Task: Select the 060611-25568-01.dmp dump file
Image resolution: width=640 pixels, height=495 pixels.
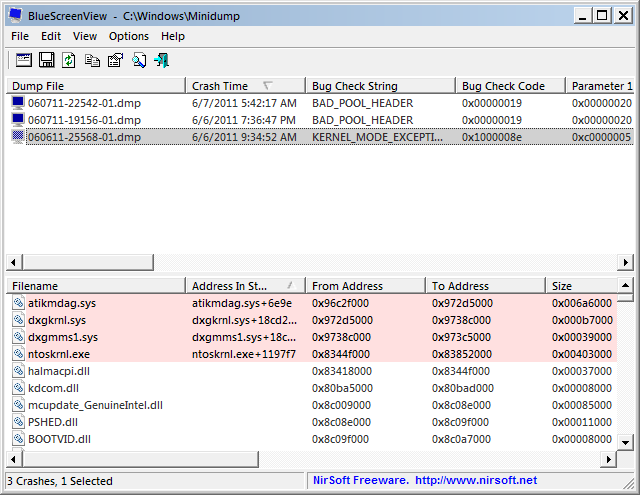Action: point(84,137)
